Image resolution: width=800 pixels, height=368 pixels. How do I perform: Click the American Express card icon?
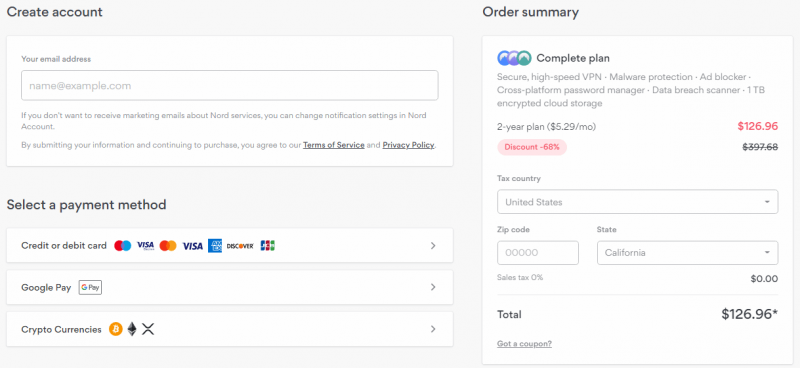coord(215,246)
